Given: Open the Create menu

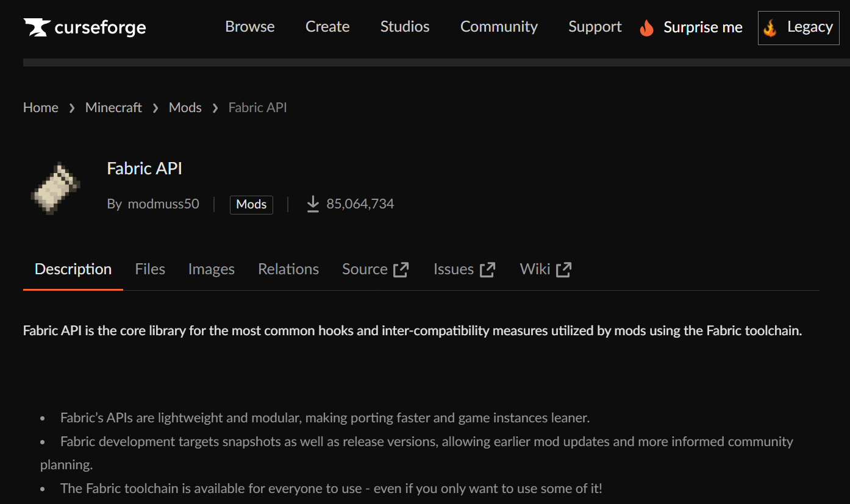Looking at the screenshot, I should [327, 27].
